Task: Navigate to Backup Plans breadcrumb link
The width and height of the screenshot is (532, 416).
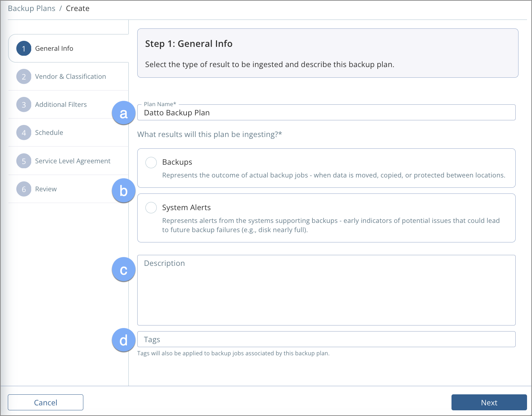Action: pyautogui.click(x=32, y=9)
